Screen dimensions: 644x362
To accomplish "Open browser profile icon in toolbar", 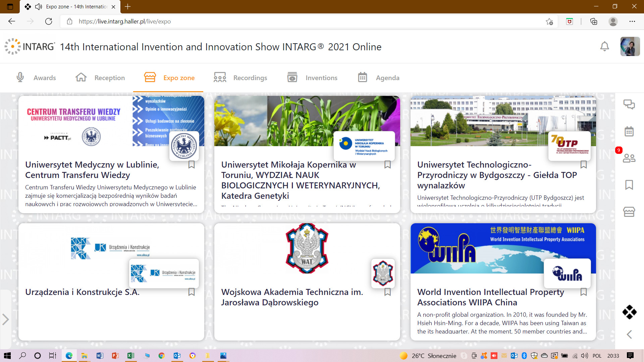I will [x=613, y=21].
